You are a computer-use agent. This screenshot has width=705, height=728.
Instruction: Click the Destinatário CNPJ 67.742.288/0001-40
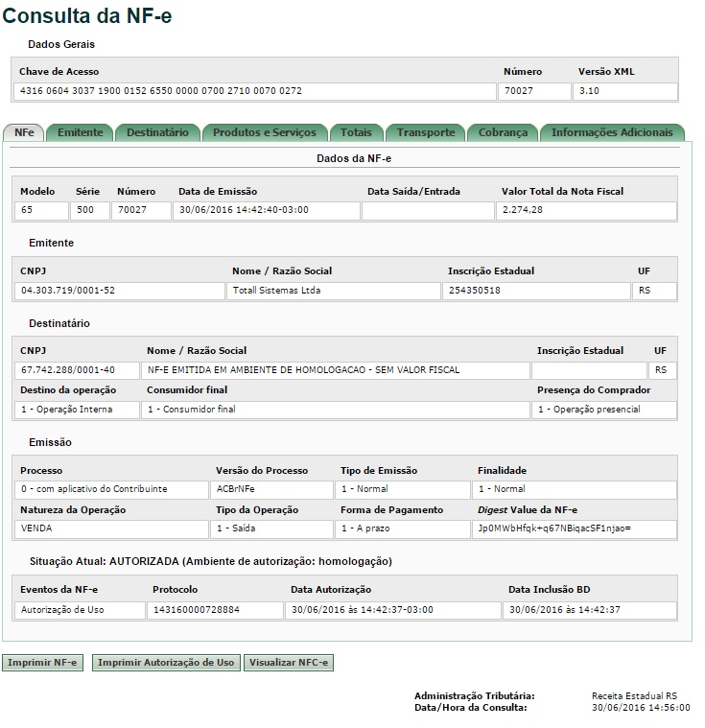[x=77, y=370]
